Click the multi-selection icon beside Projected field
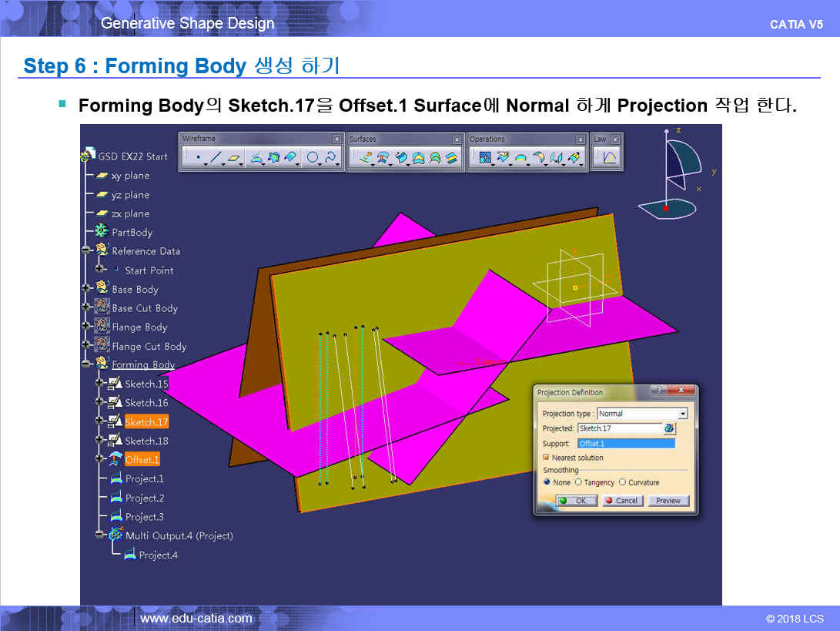The width and height of the screenshot is (840, 631). click(669, 428)
